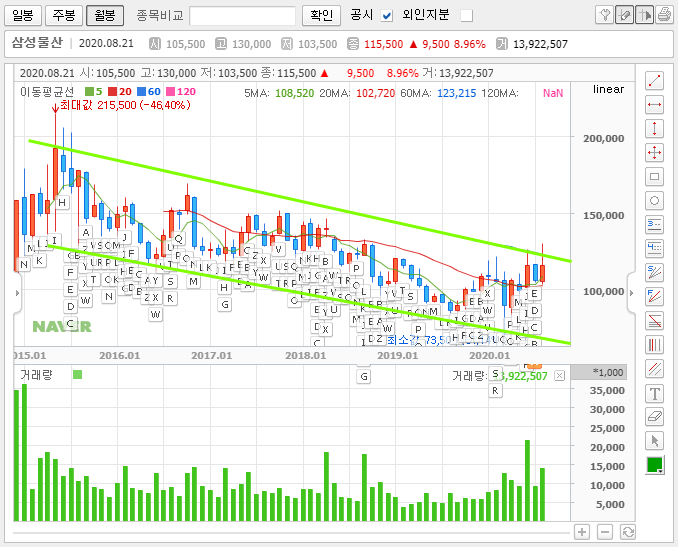Print the chart with printer icon
Screen dimensions: 678x547
coord(664,15)
